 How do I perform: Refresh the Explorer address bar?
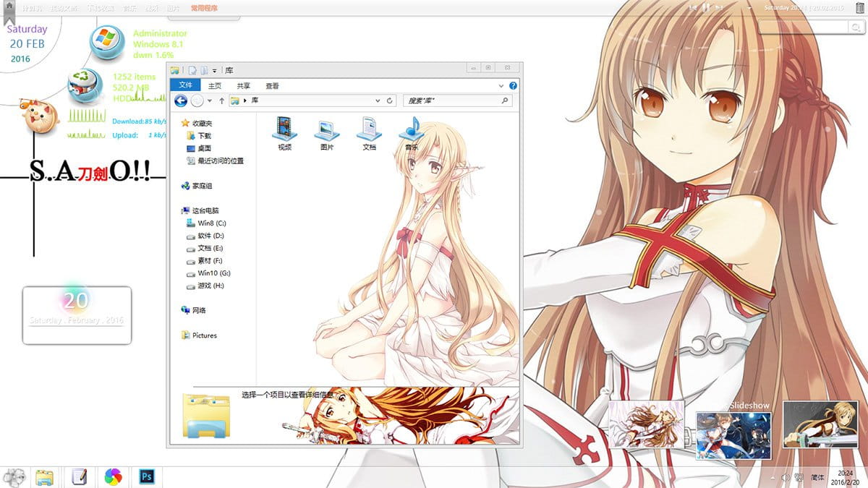391,100
